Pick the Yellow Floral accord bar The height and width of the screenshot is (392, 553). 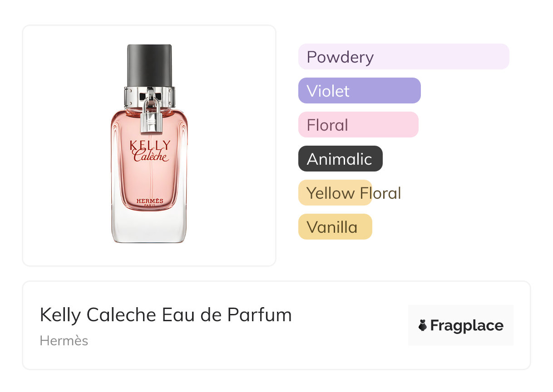(335, 193)
